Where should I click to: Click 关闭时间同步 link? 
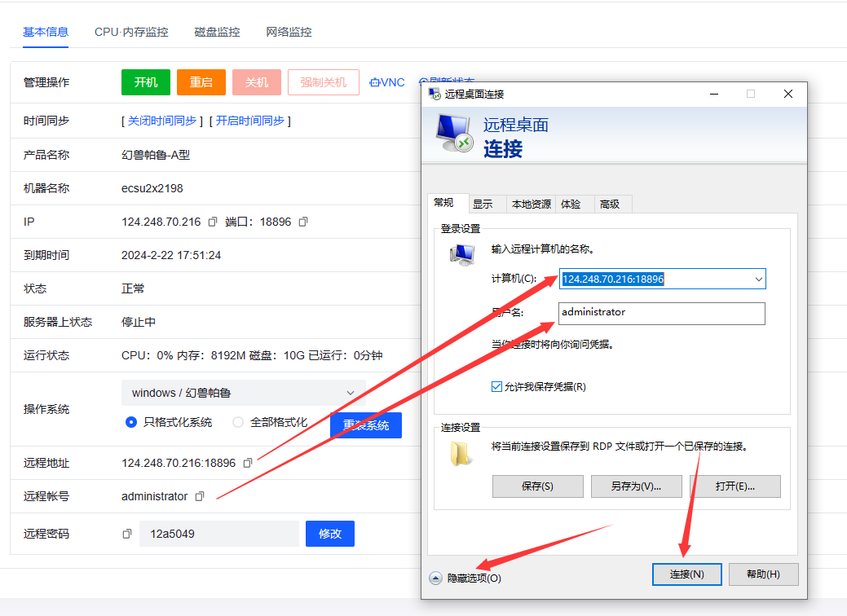[x=162, y=121]
